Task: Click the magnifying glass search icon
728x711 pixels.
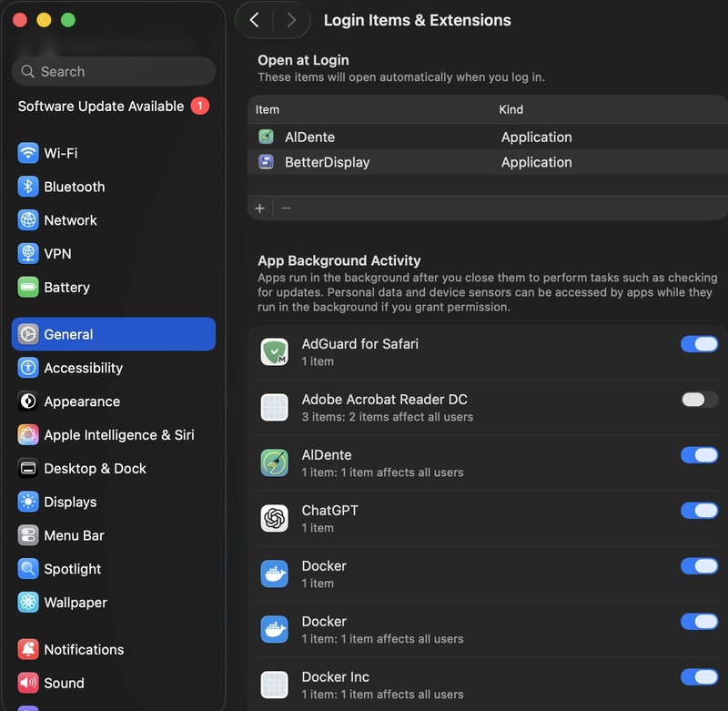Action: pos(28,72)
